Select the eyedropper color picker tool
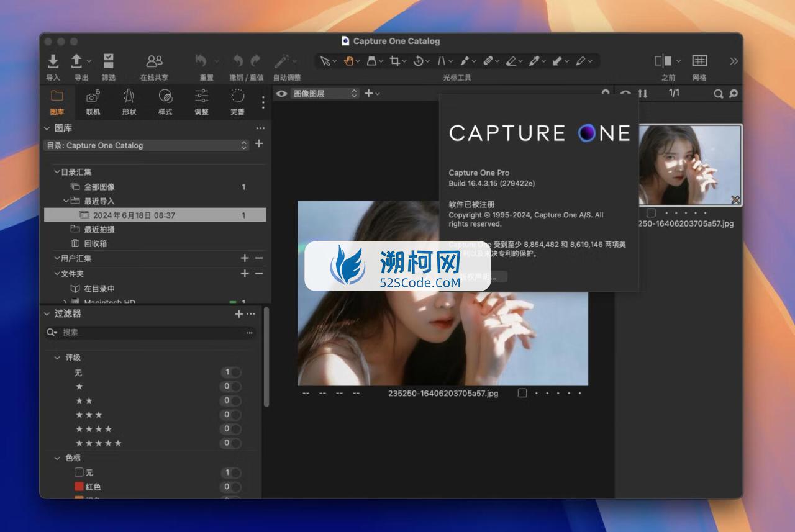The width and height of the screenshot is (795, 532). [534, 61]
